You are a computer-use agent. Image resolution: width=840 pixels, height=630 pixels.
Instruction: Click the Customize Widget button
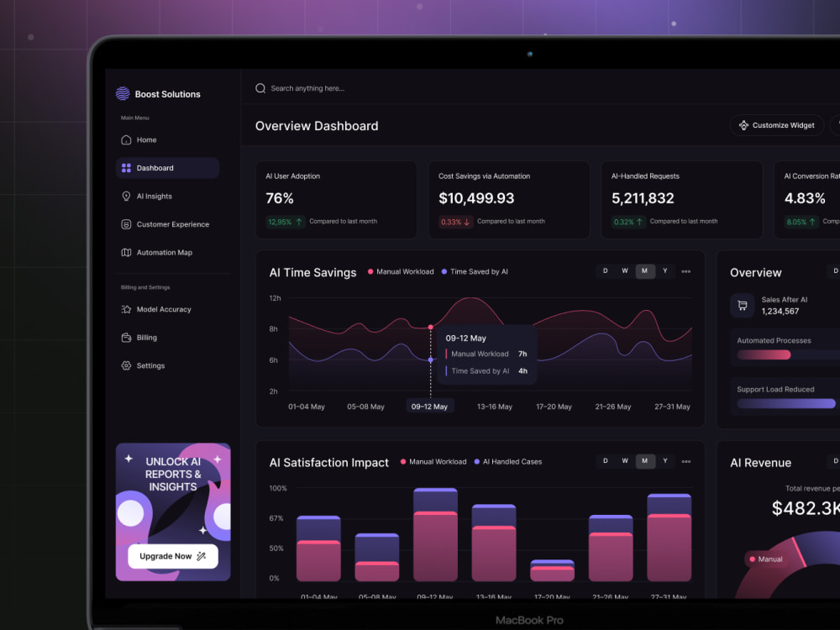pyautogui.click(x=777, y=125)
